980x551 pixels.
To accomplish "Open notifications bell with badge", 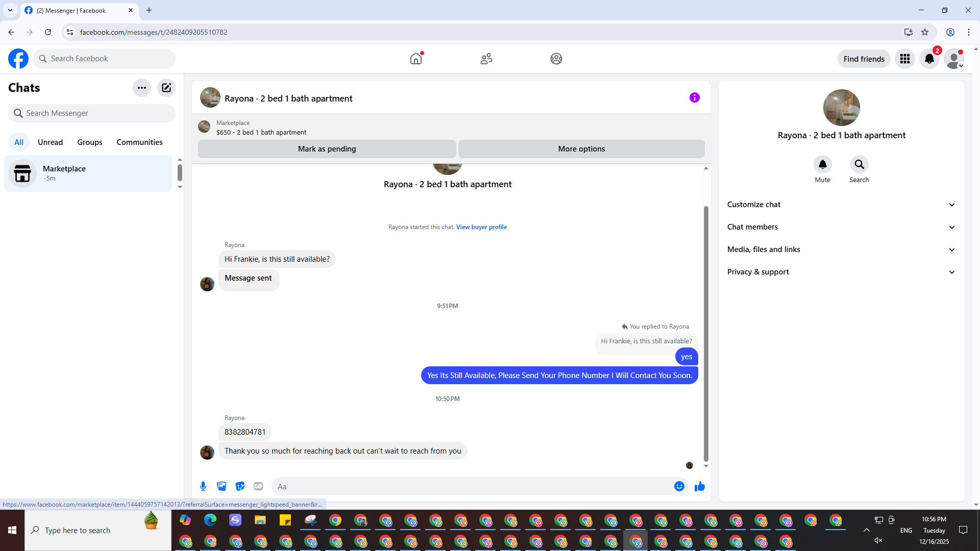I will pos(929,59).
